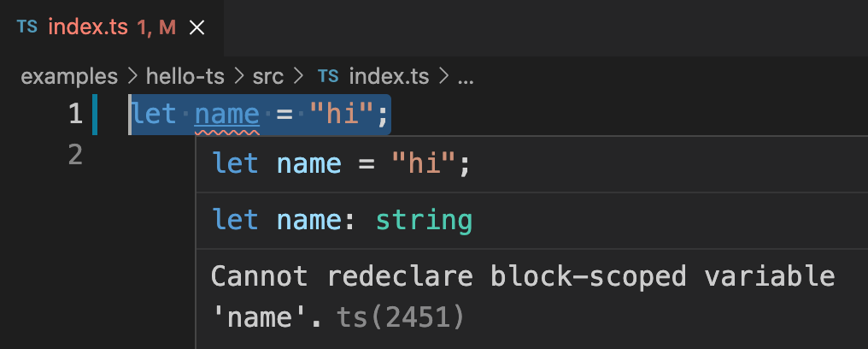Click line number 2 in the gutter
868x349 pixels.
point(75,155)
